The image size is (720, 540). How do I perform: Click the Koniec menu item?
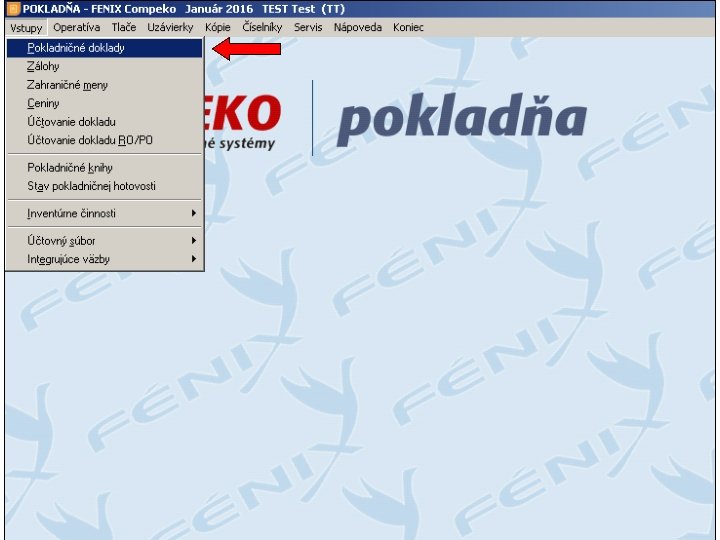(x=408, y=28)
